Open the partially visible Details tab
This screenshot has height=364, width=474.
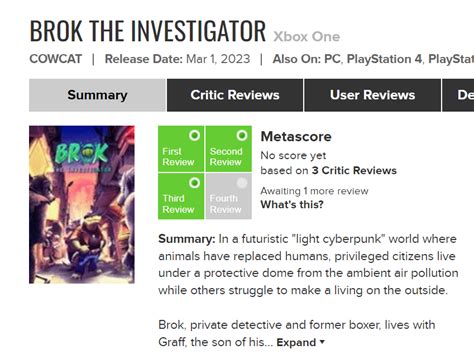[458, 95]
